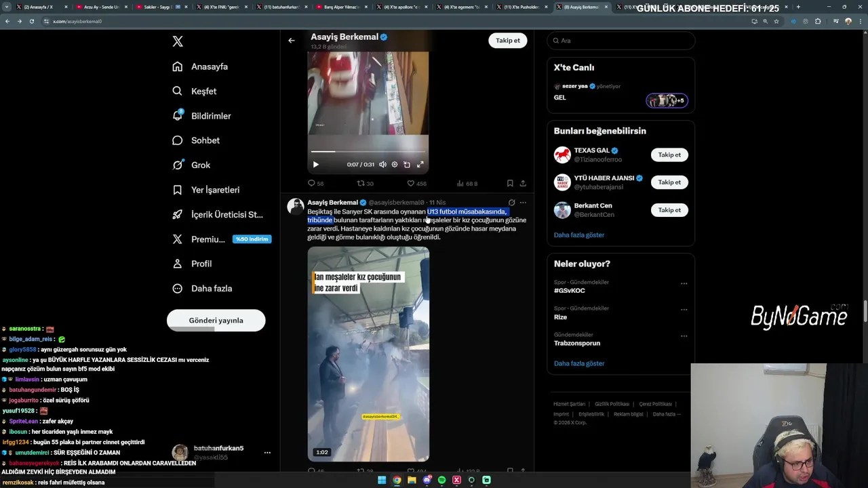Show more suggestions under Bunları beğenebilirsin
Viewport: 868px width, 488px height.
pyautogui.click(x=579, y=235)
